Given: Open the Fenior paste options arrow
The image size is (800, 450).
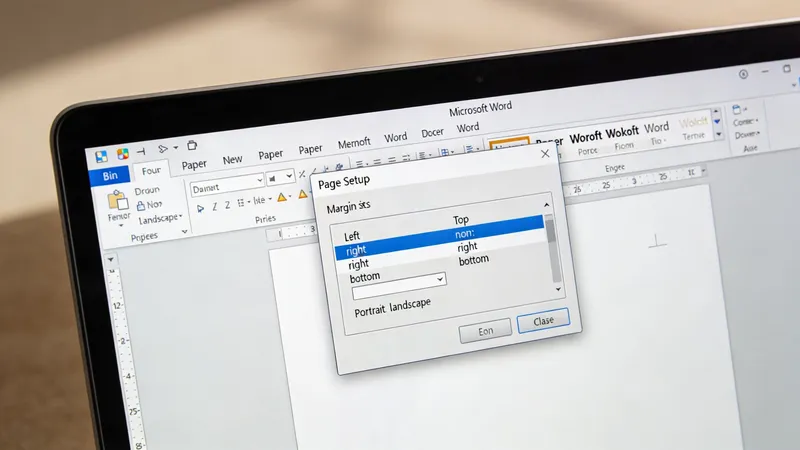Looking at the screenshot, I should [x=121, y=225].
